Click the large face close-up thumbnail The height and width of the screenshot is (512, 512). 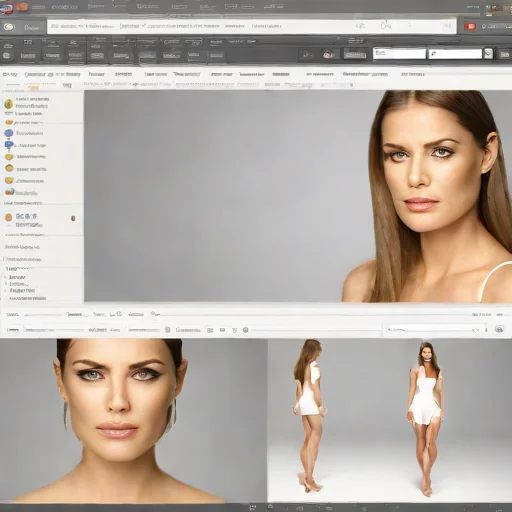(133, 421)
